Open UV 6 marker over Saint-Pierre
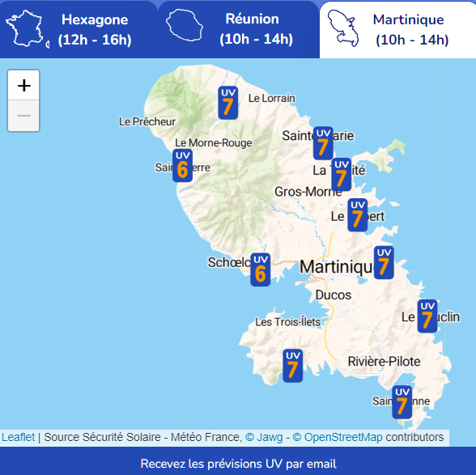476x475 pixels. tap(182, 165)
